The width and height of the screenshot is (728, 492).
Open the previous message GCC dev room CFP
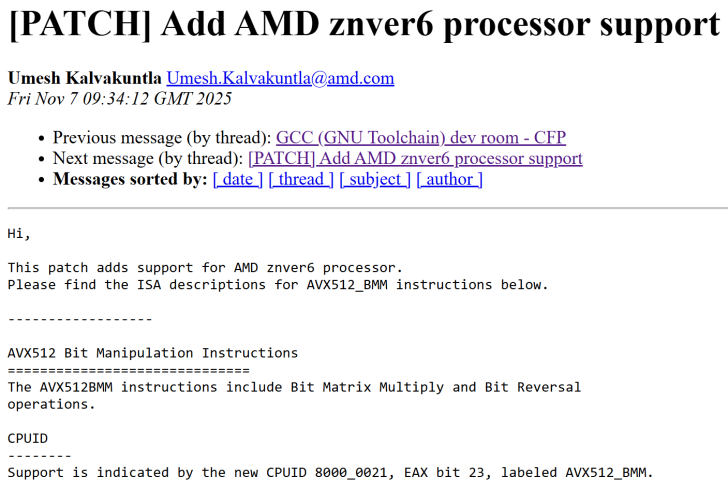(420, 137)
